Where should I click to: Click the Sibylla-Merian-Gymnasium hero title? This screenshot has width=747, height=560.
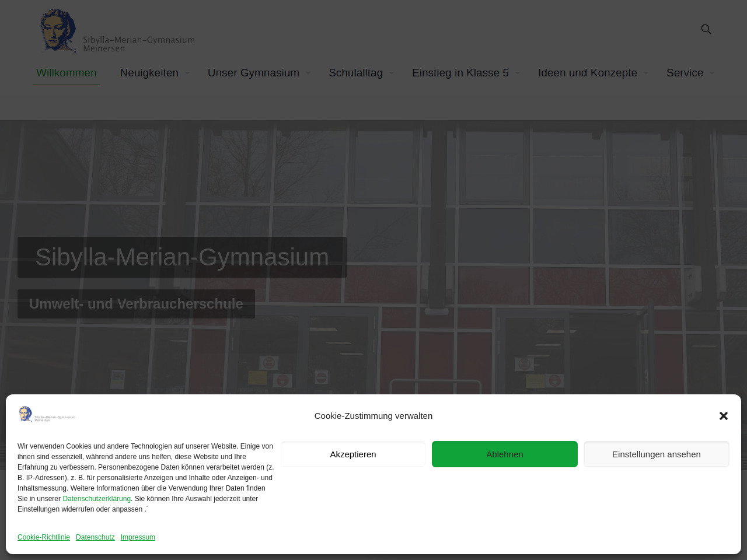click(x=182, y=257)
